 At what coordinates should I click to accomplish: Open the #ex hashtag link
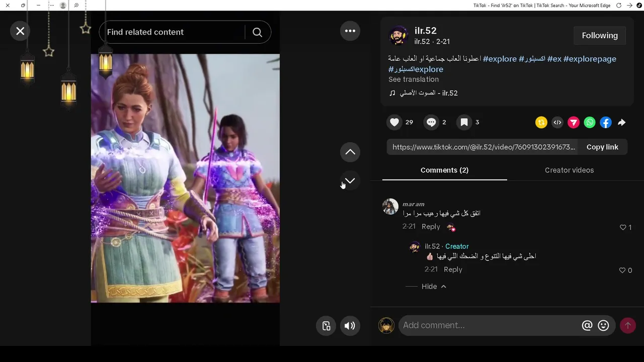click(554, 59)
